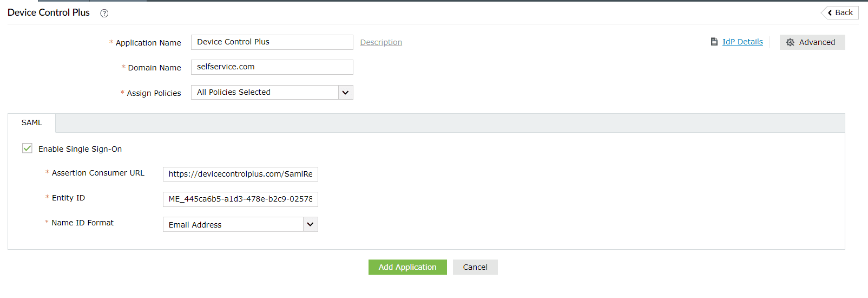Toggle the Enable Single Sign-On checkbox
Screen dimensions: 868x298
coord(27,148)
